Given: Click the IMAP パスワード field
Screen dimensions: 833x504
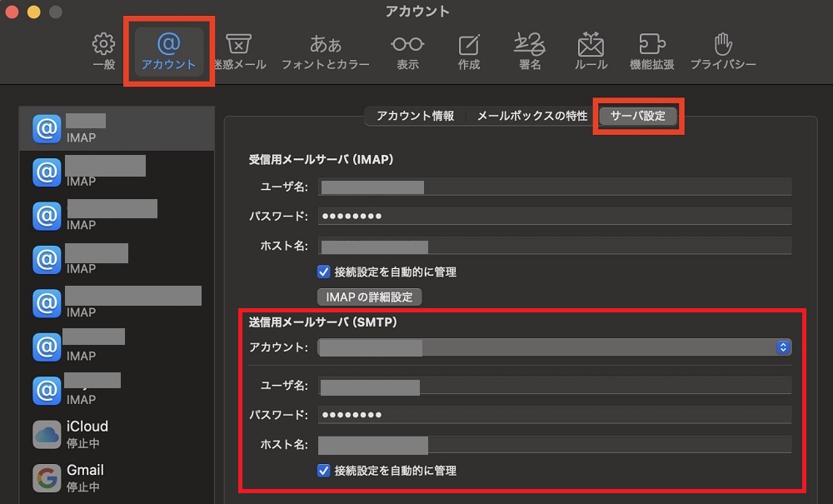Looking at the screenshot, I should click(x=554, y=217).
